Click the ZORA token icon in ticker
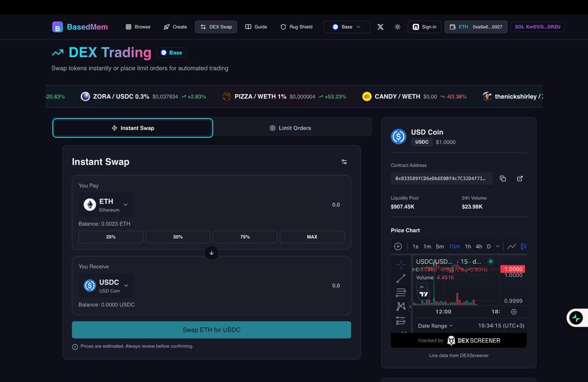Image resolution: width=588 pixels, height=382 pixels. point(86,97)
